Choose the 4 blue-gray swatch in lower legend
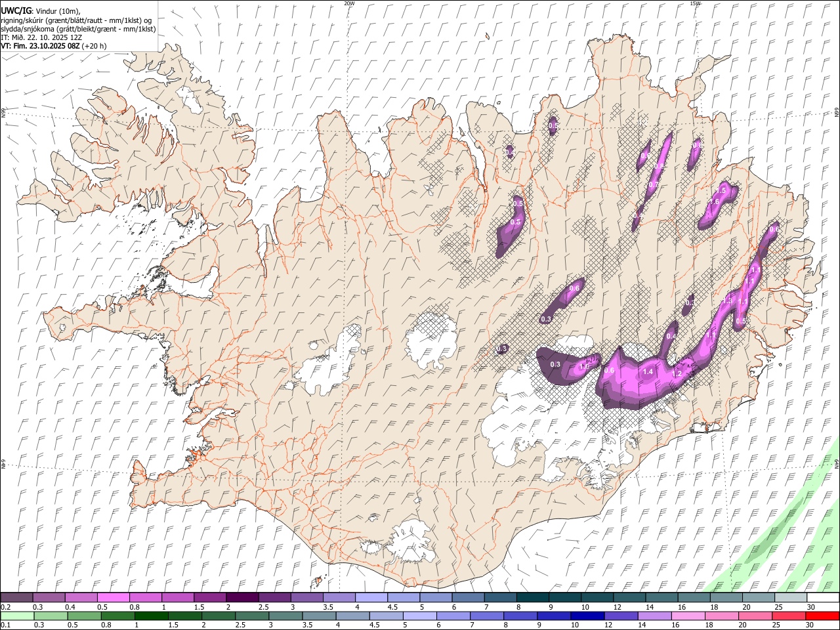The width and height of the screenshot is (840, 630). (352, 616)
